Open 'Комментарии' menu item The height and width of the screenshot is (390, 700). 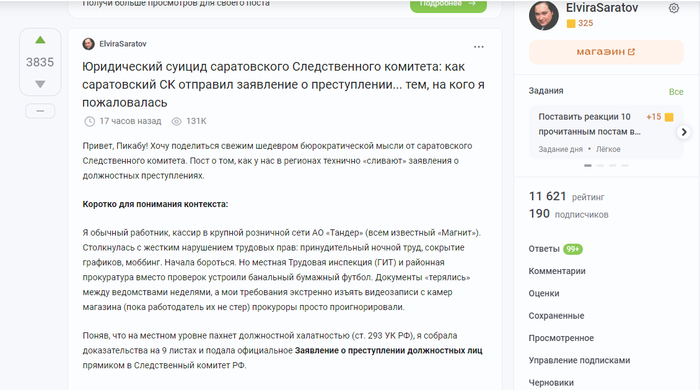557,271
